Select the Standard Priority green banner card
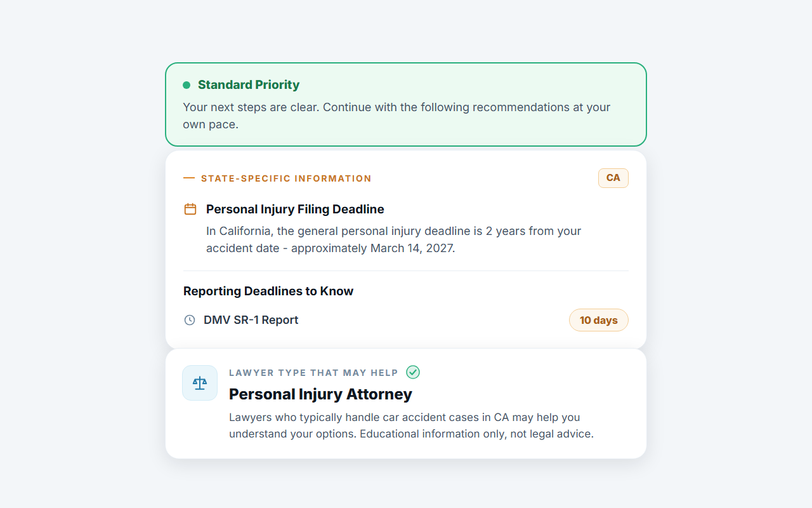This screenshot has width=812, height=508. tap(406, 105)
